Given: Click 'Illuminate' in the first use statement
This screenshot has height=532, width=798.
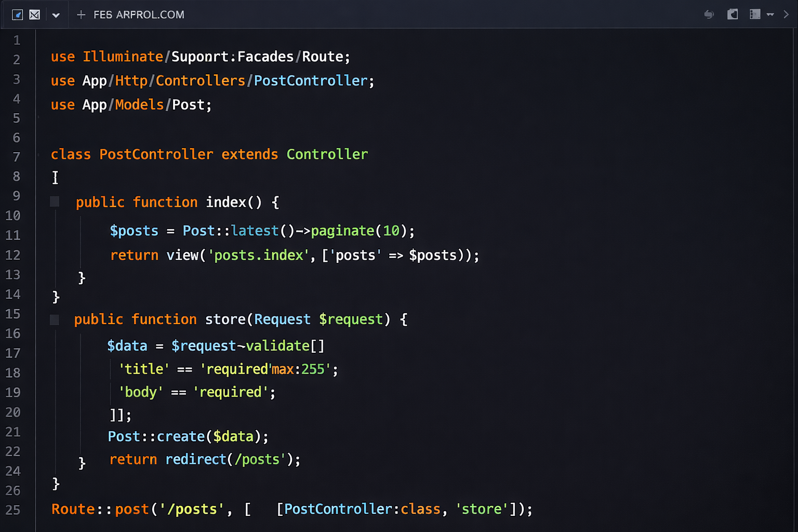Looking at the screenshot, I should point(123,57).
